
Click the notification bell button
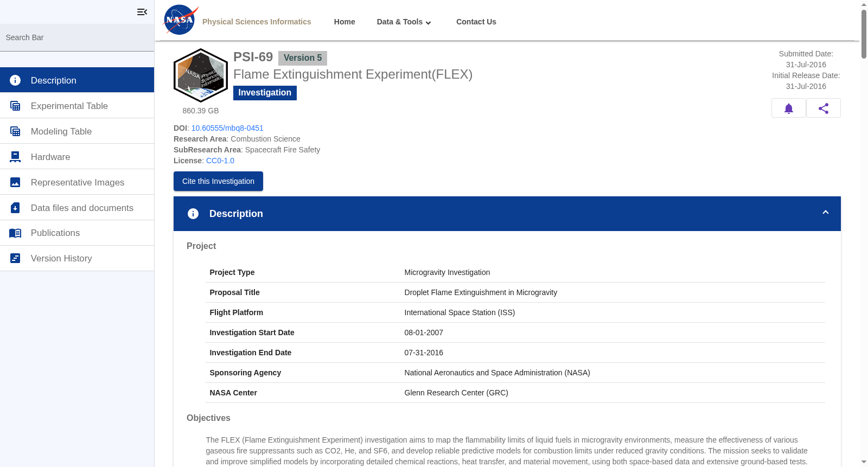(789, 108)
